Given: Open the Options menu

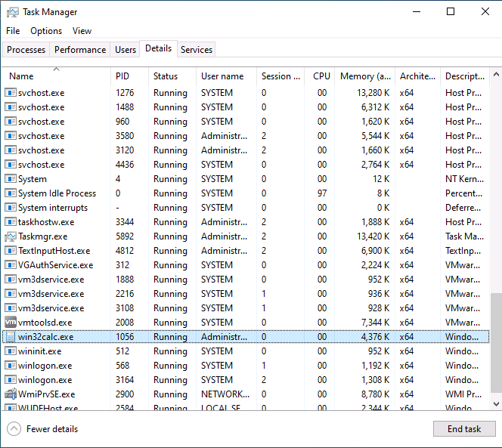Looking at the screenshot, I should click(46, 31).
